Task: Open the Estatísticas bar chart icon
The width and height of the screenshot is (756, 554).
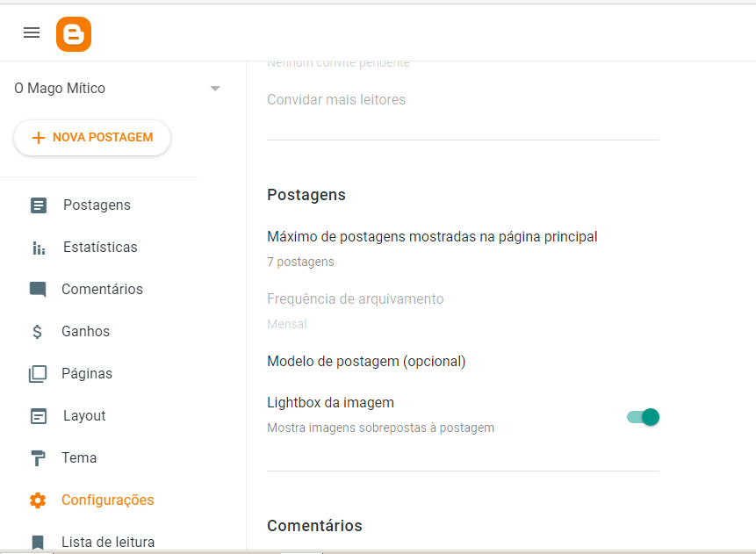Action: tap(39, 248)
